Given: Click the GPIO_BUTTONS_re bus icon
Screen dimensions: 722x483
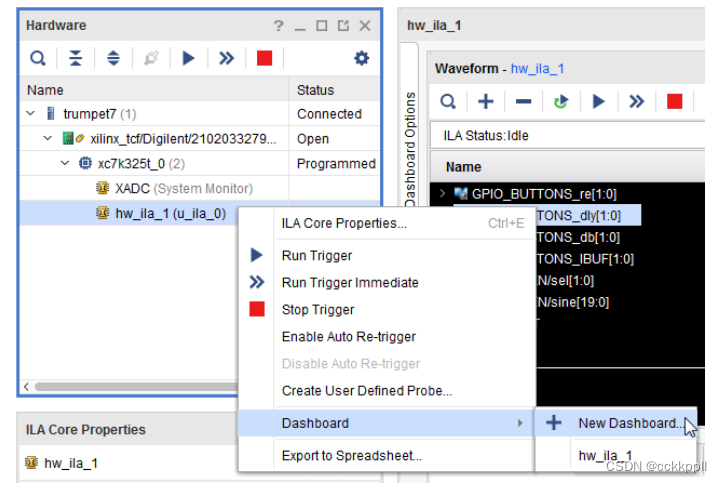Looking at the screenshot, I should (460, 193).
